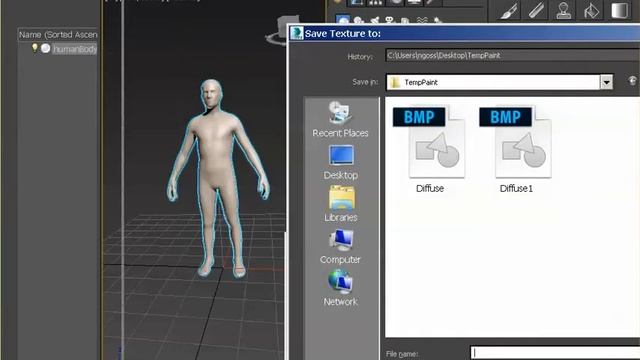
Task: Select humanBody in the scene explorer
Action: pyautogui.click(x=75, y=49)
